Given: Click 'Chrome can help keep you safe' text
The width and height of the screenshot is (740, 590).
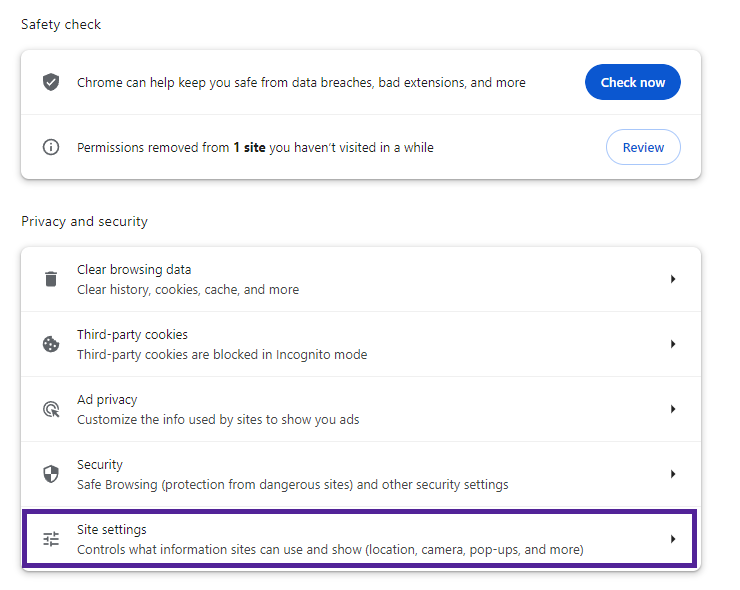Looking at the screenshot, I should pyautogui.click(x=301, y=83).
